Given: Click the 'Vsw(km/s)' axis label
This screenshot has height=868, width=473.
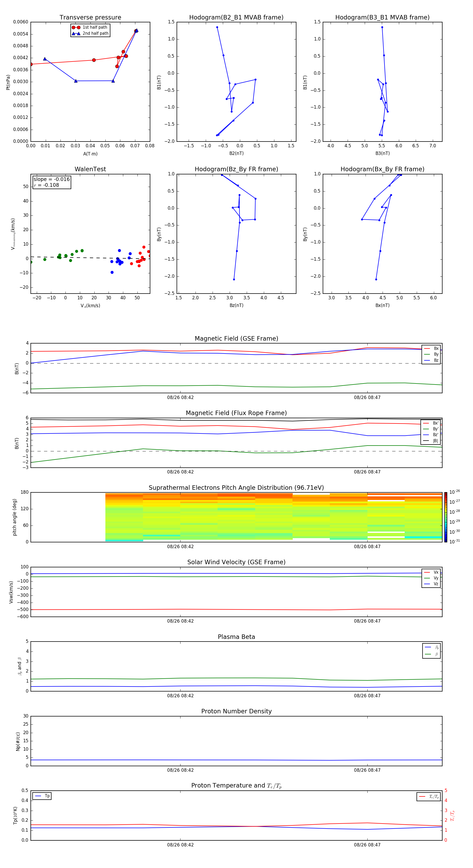Looking at the screenshot, I should point(11,592).
